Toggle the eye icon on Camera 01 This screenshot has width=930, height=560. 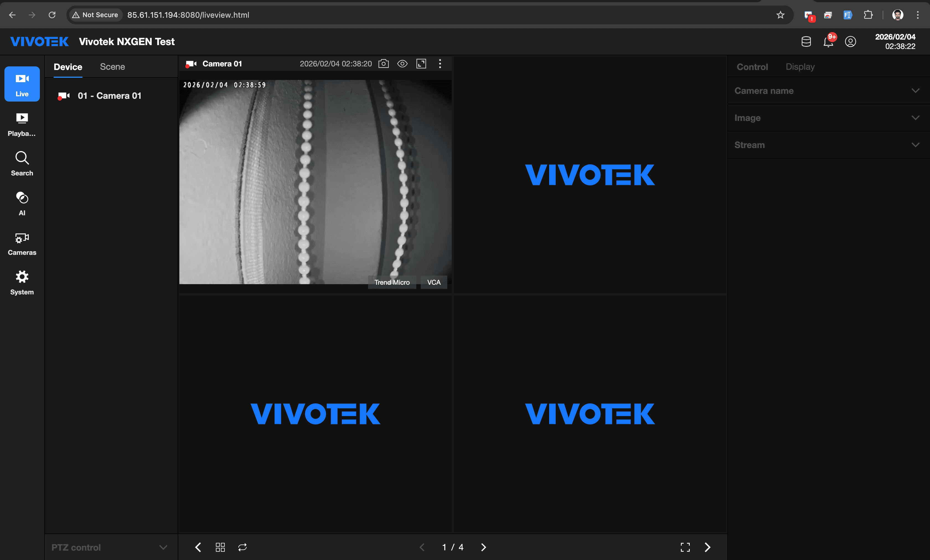point(402,64)
